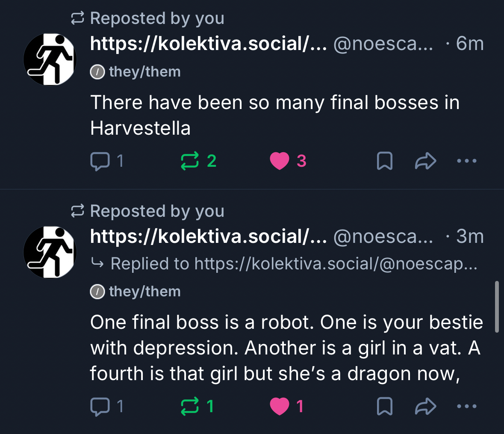The image size is (504, 434).
Task: Unlike the post with 3 likes
Action: pos(280,161)
